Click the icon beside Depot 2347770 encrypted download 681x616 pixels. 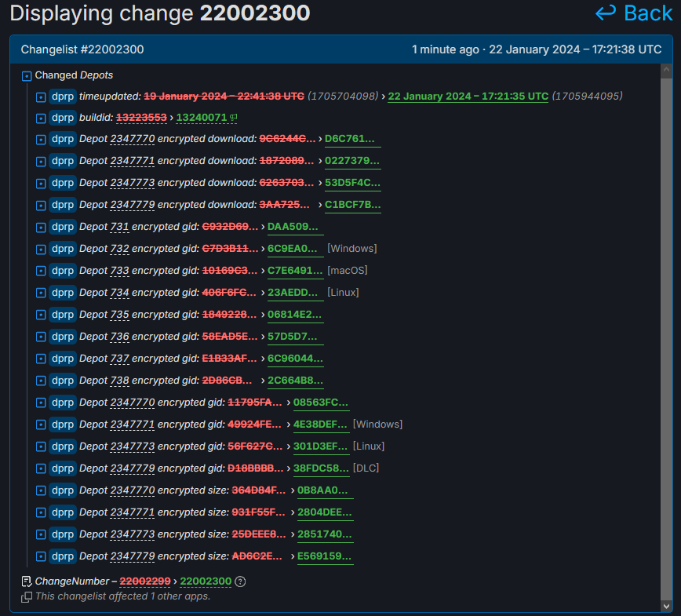point(41,140)
